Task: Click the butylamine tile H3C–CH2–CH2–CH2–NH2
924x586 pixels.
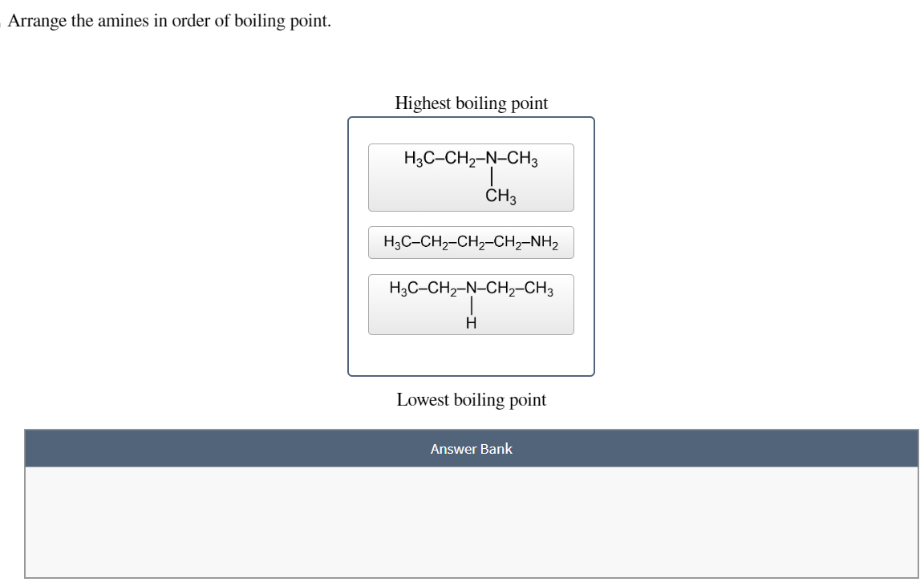Action: (x=471, y=242)
